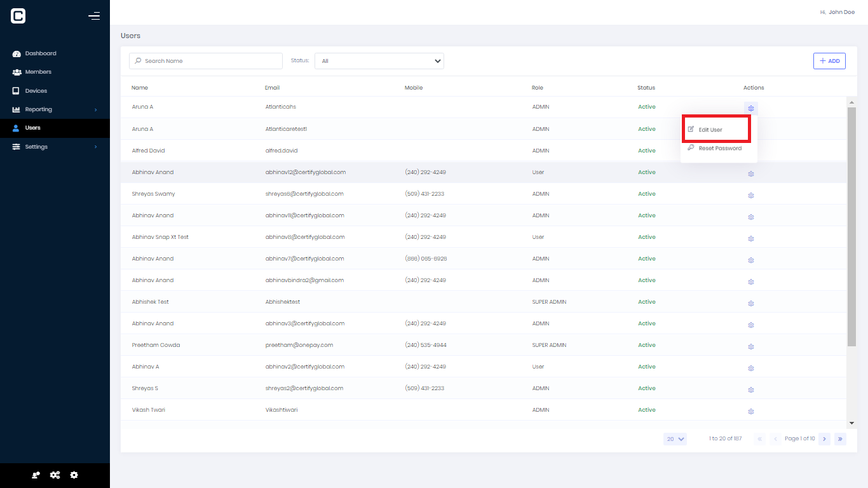Viewport: 868px width, 488px height.
Task: Toggle the sidebar with the hamburger icon
Action: pos(94,16)
